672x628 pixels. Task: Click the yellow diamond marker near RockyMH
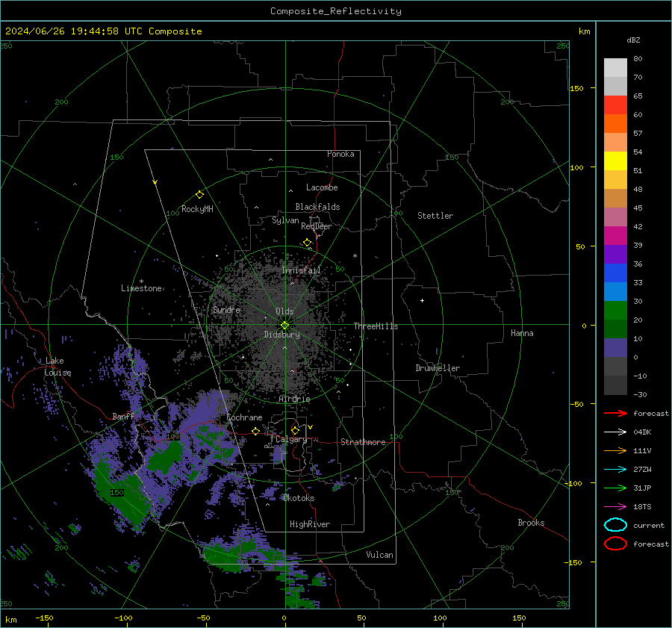pyautogui.click(x=199, y=195)
